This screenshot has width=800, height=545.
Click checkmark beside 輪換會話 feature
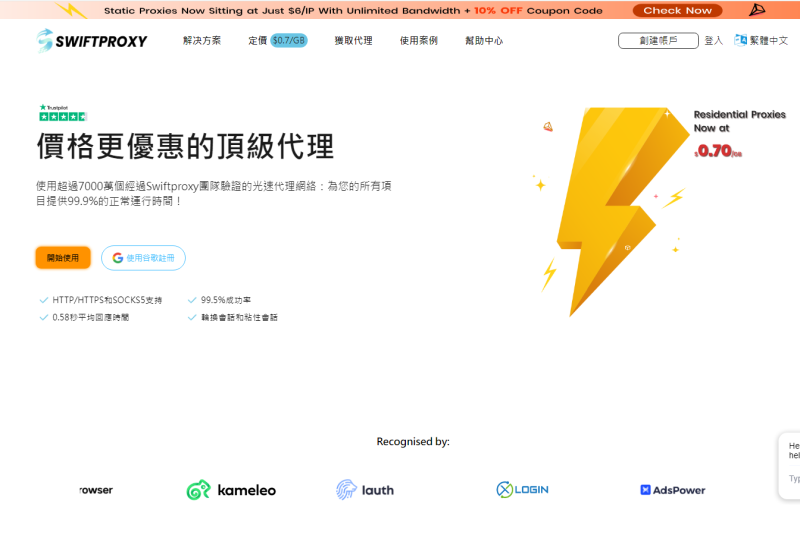[x=192, y=317]
